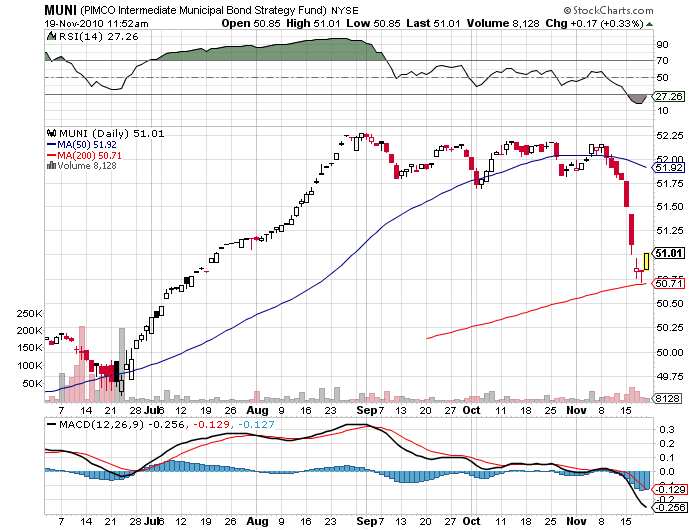Click the 51.50 price axis label
The image size is (700, 530).
pos(670,207)
